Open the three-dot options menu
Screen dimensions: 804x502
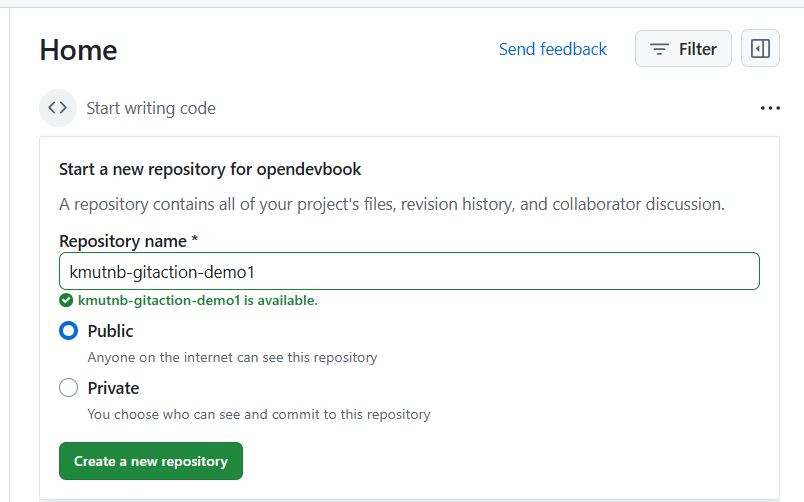[x=769, y=108]
